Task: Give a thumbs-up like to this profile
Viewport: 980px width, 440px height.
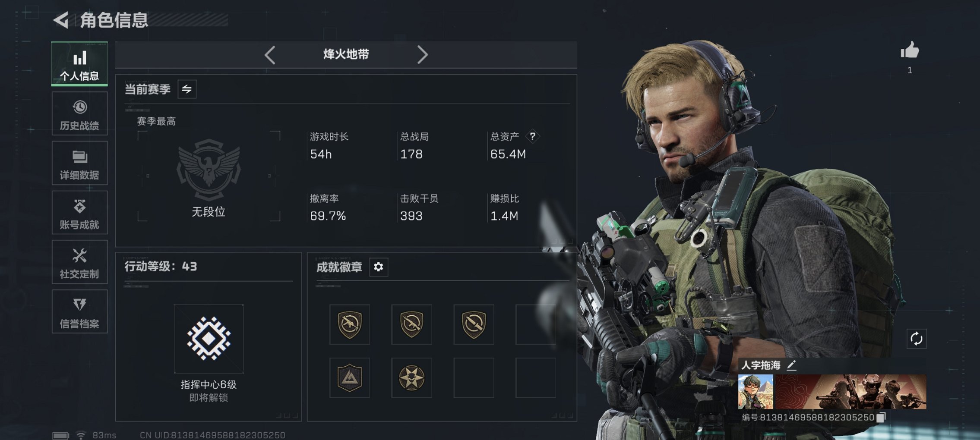Action: point(910,50)
